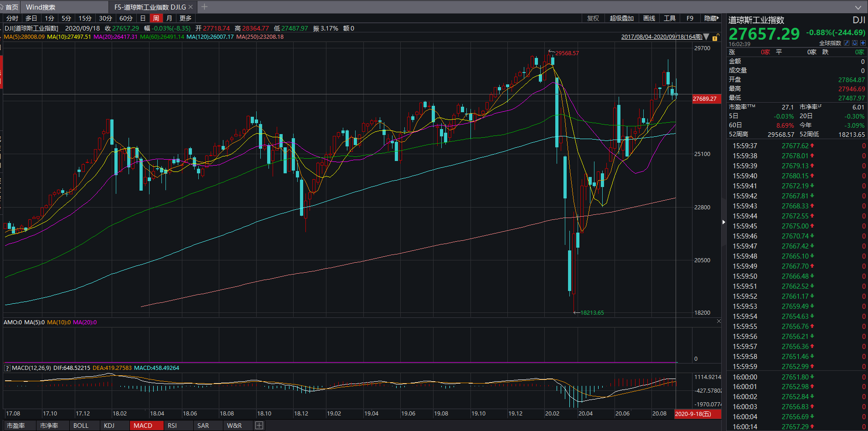The width and height of the screenshot is (868, 431).
Task: Select the MACD indicator tab
Action: click(143, 426)
